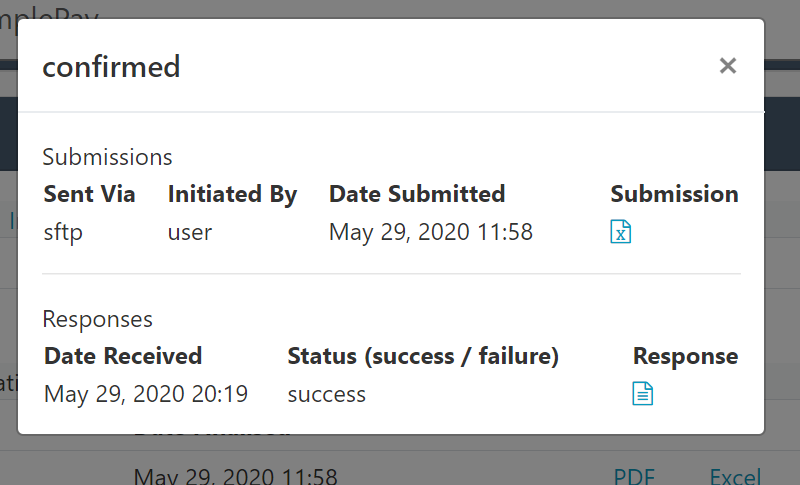Open the PDF link behind the dialog
This screenshot has width=800, height=485.
tap(634, 477)
